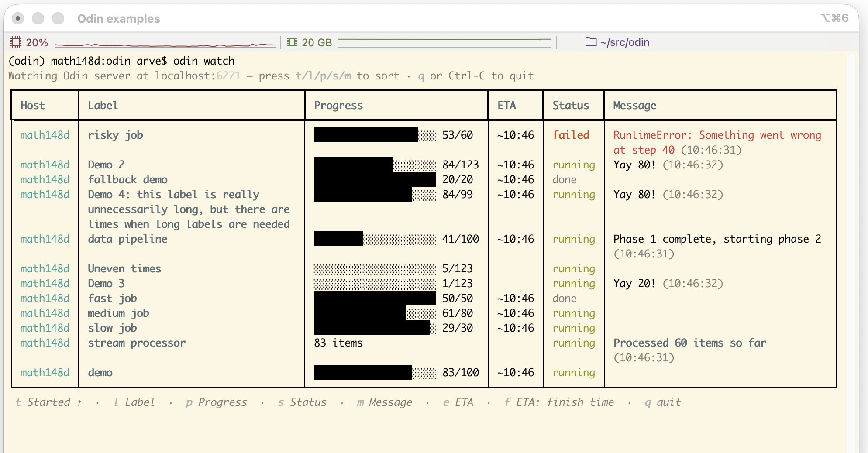This screenshot has width=868, height=453.
Task: Click the 'slow job' label
Action: 113,328
